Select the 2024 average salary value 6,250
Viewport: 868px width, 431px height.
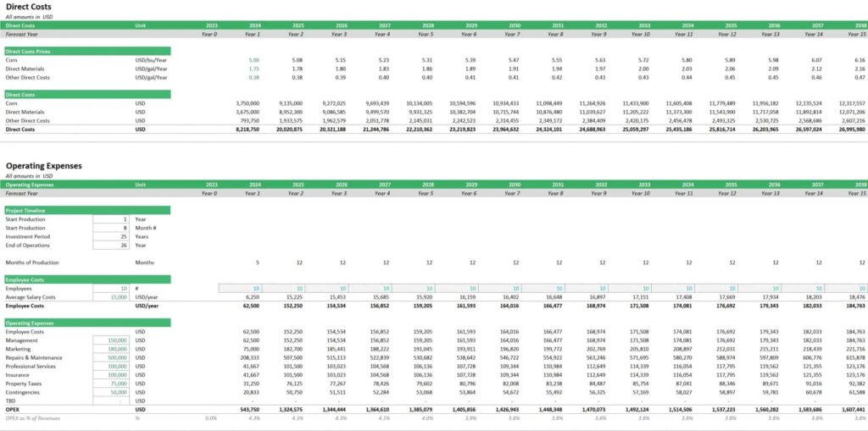click(x=253, y=297)
